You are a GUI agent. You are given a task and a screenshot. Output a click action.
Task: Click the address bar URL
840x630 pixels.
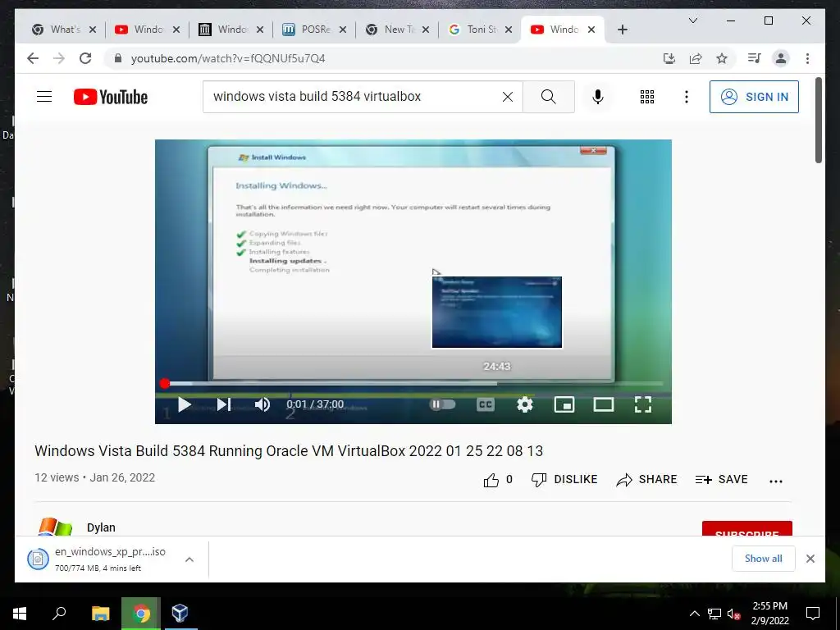click(228, 58)
